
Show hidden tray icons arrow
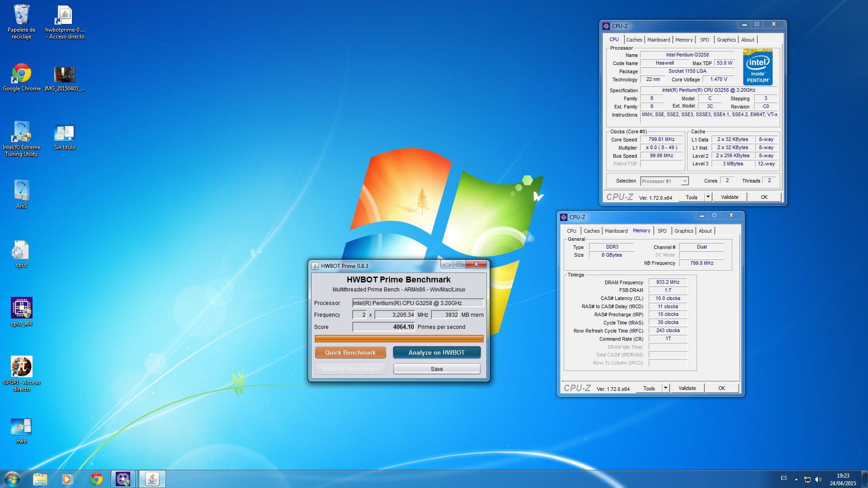(796, 479)
